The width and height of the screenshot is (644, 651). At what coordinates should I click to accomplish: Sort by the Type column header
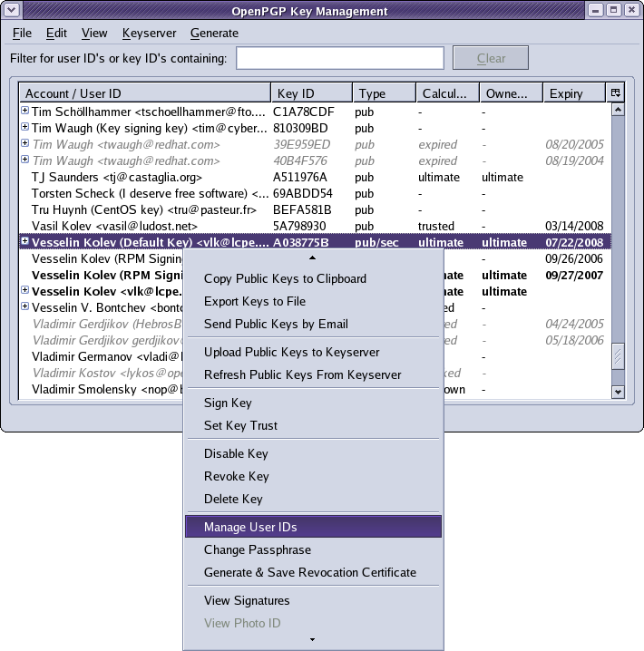(385, 93)
